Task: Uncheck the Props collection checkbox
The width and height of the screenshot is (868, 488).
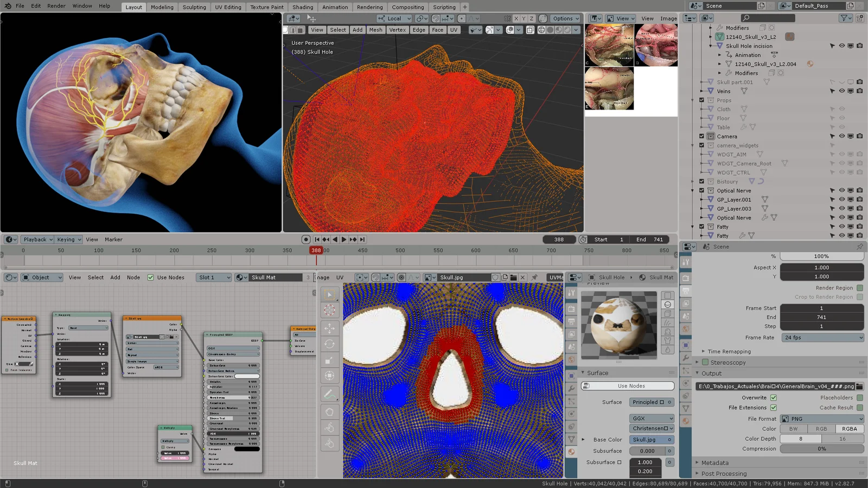Action: click(x=701, y=100)
